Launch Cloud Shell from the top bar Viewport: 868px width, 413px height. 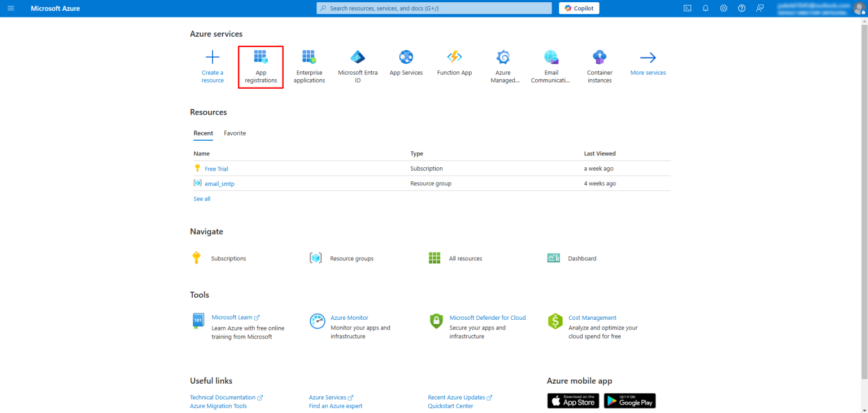[687, 8]
